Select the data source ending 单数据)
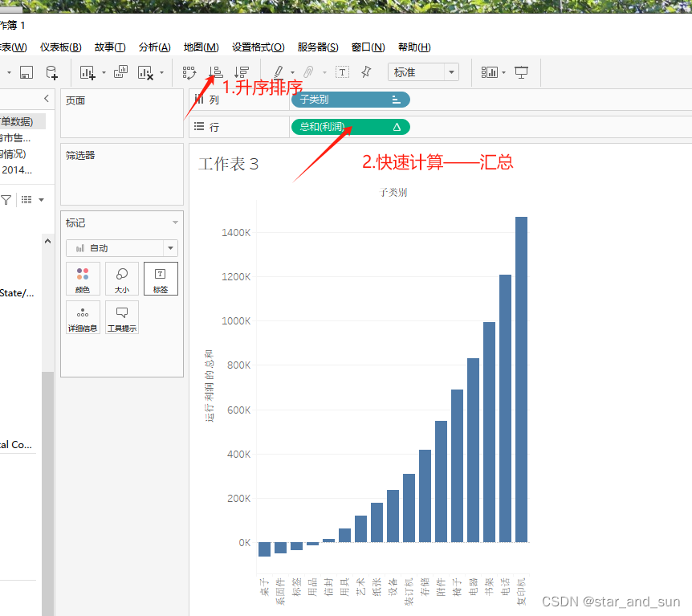The image size is (692, 616). pyautogui.click(x=22, y=121)
